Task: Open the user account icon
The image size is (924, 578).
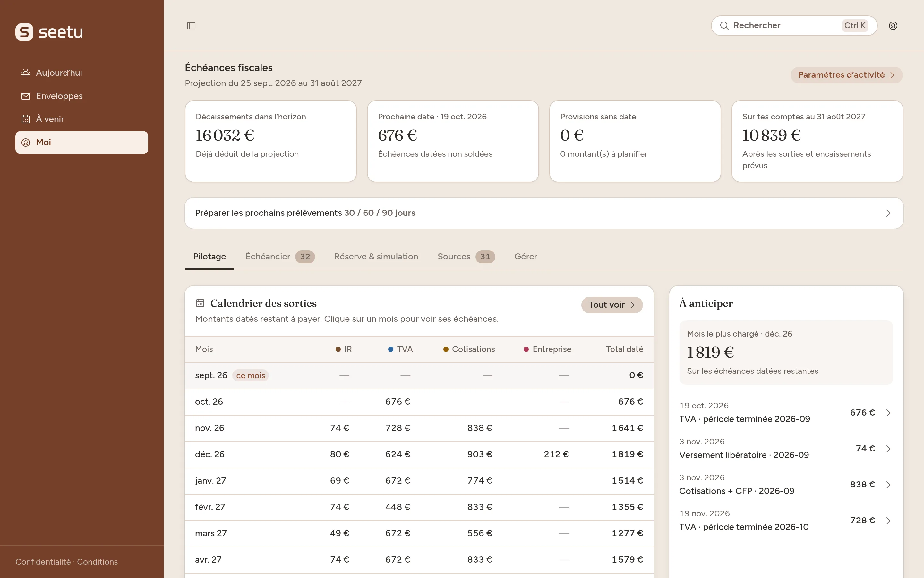Action: [893, 26]
